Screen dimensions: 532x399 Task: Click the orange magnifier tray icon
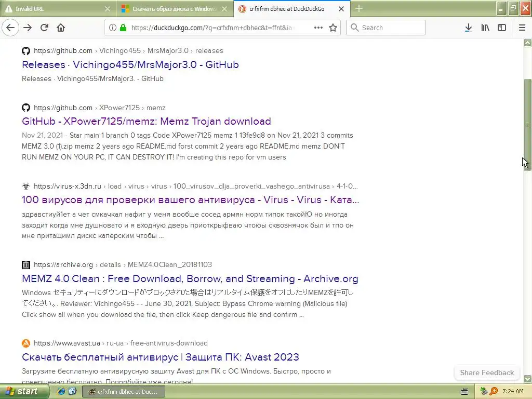click(x=494, y=391)
